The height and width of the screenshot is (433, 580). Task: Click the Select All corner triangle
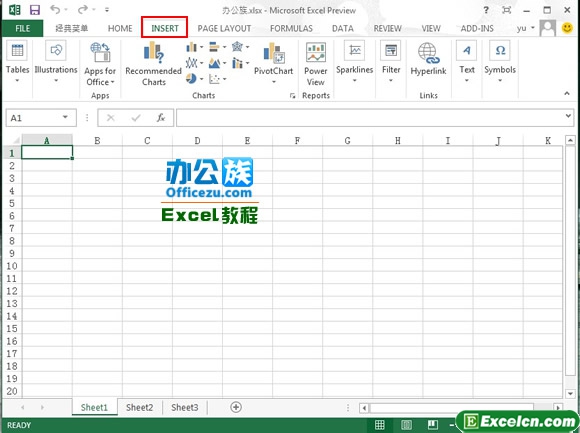16,141
